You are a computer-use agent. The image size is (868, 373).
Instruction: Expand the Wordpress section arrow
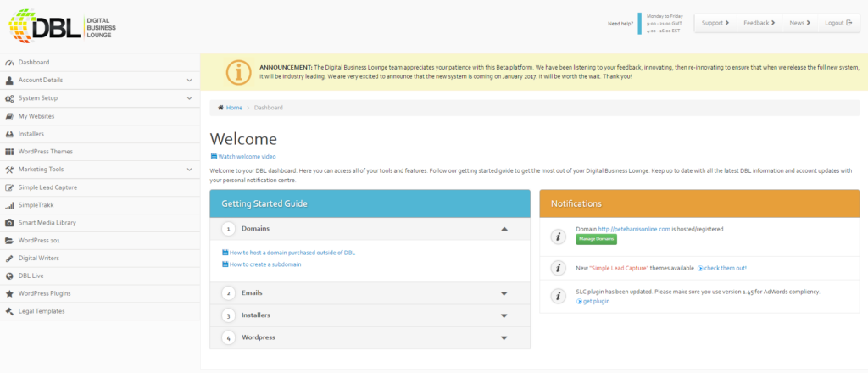[504, 337]
